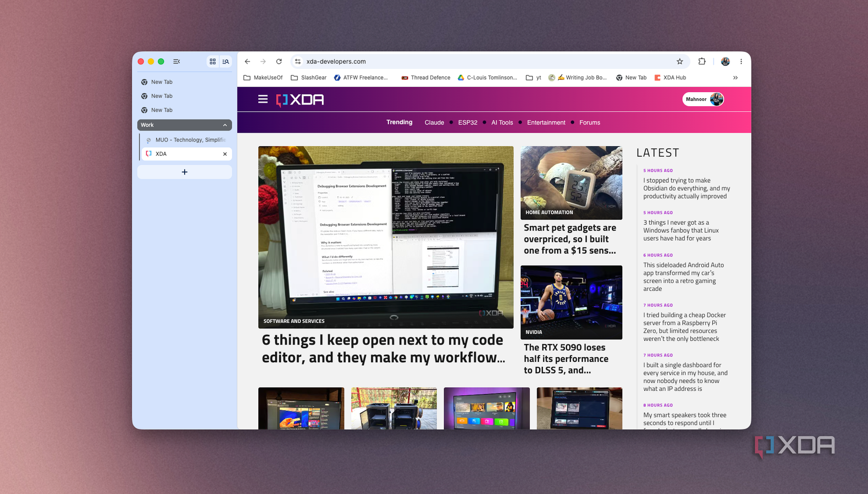Switch to the MUO - Technology tab
The width and height of the screenshot is (868, 494).
point(186,140)
